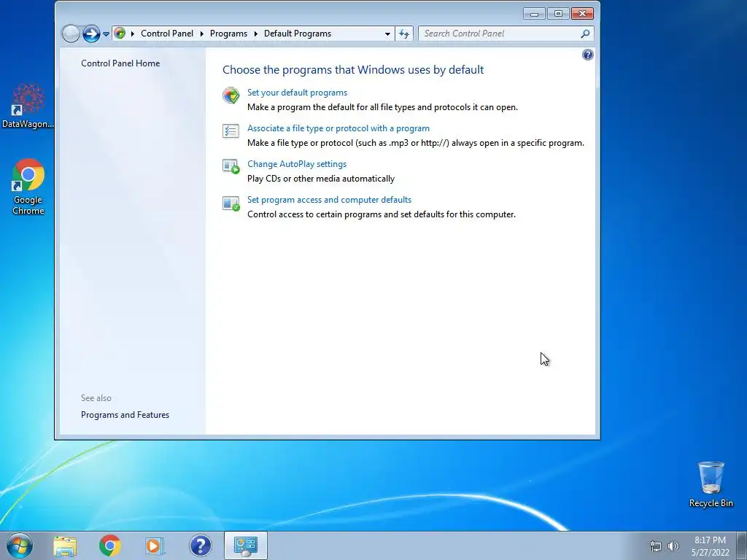This screenshot has height=560, width=747.
Task: Maximize the Default Programs window
Action: [x=558, y=14]
